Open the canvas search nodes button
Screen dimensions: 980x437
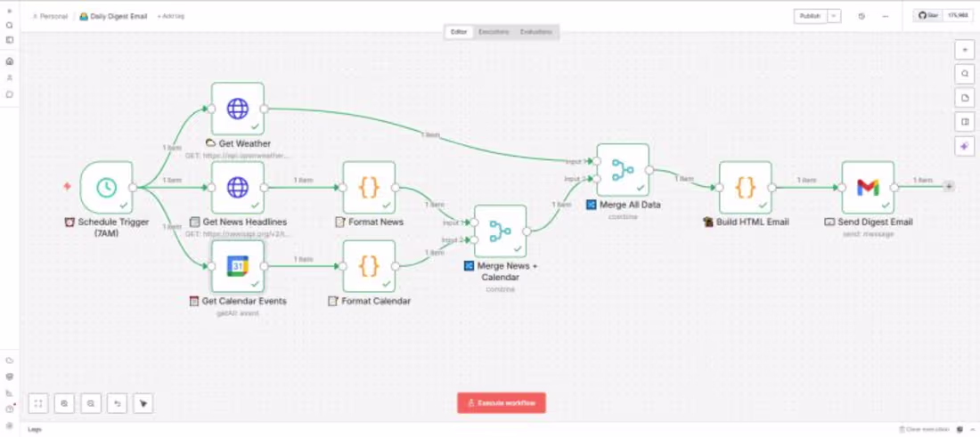tap(964, 74)
